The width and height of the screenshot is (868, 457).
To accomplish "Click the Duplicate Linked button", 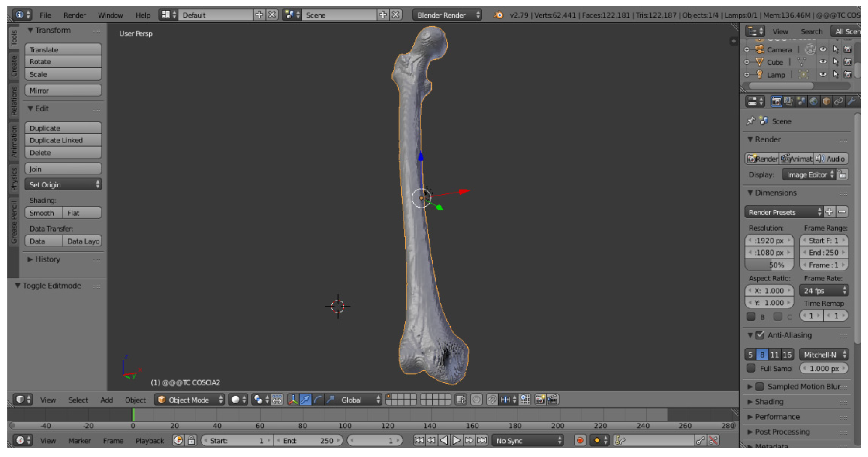I will pyautogui.click(x=63, y=140).
